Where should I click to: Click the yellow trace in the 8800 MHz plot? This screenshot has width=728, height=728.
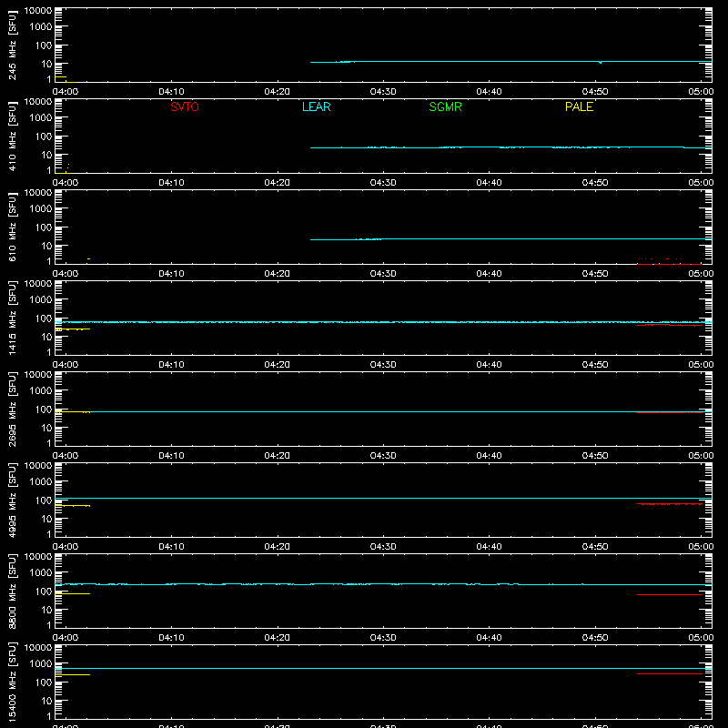point(73,594)
